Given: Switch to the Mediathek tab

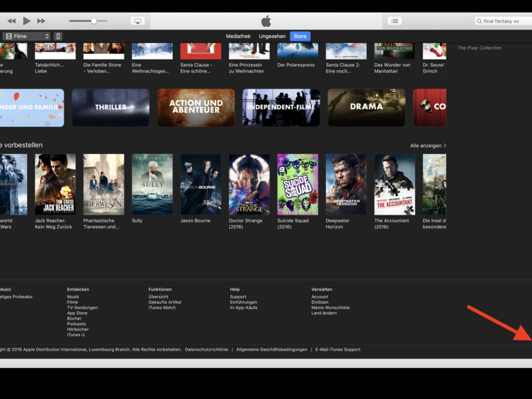Looking at the screenshot, I should pos(238,37).
